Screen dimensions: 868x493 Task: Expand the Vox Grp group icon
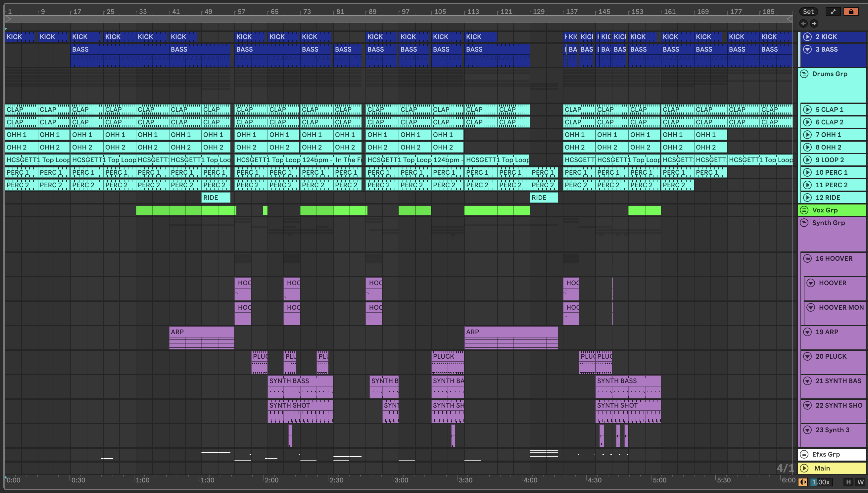[x=804, y=210]
